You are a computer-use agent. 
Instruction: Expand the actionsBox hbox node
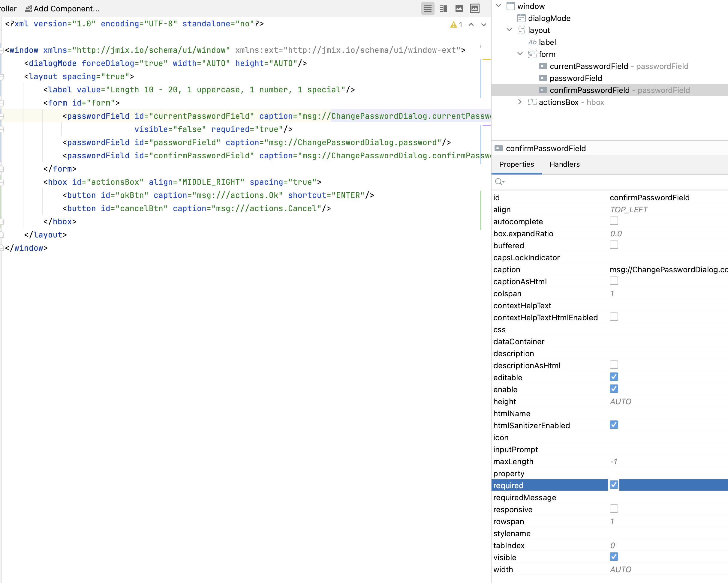pos(520,102)
